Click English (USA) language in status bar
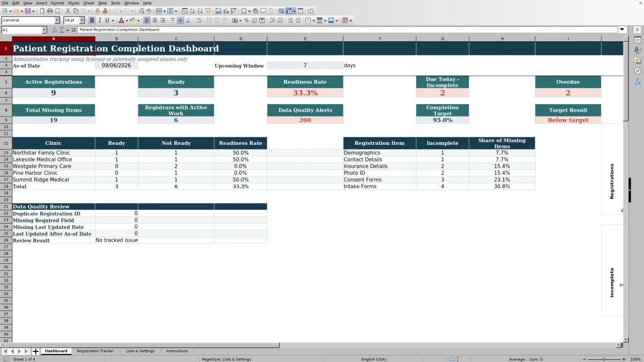This screenshot has width=644, height=362. click(x=374, y=359)
